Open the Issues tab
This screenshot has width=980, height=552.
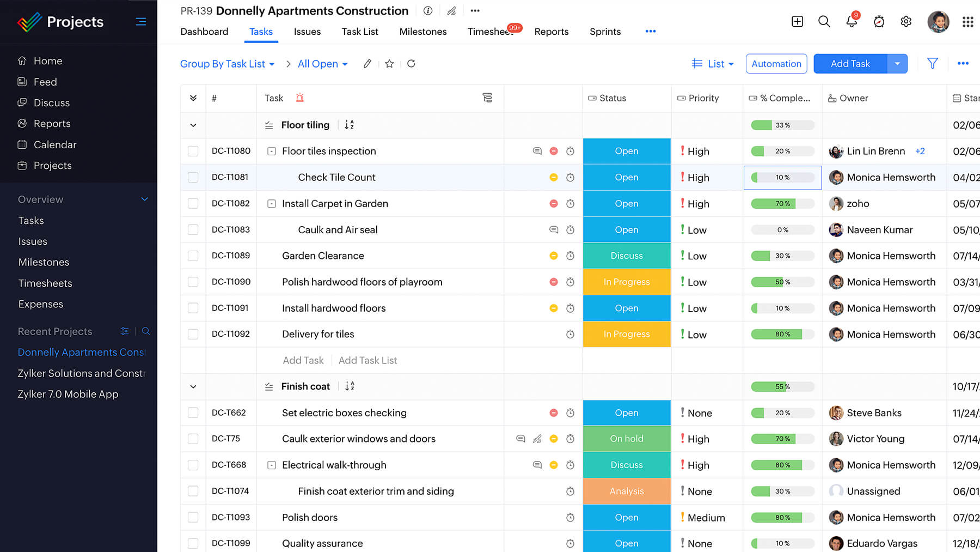307,31
